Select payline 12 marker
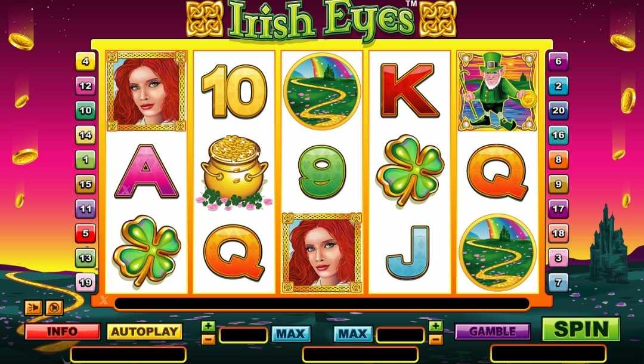644x364 pixels. tap(85, 86)
